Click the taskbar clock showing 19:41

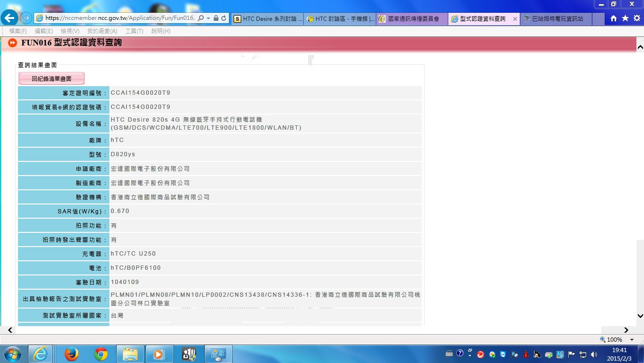pos(619,354)
